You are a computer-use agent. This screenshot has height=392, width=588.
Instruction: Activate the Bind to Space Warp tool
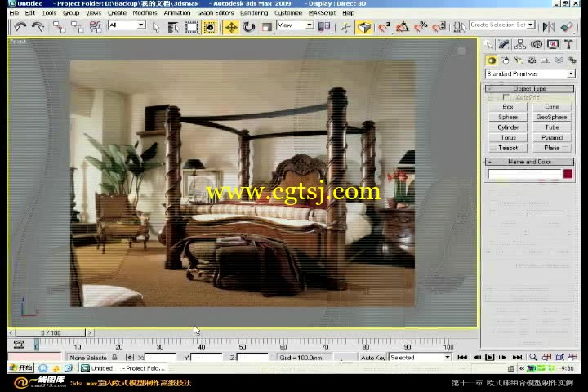point(96,27)
